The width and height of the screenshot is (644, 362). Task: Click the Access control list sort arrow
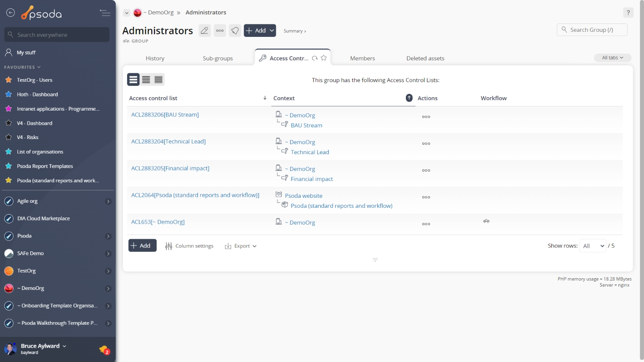(x=265, y=98)
